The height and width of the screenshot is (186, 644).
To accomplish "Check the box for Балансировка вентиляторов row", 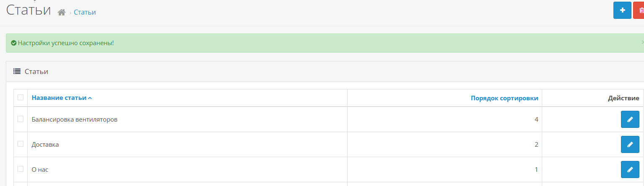I will 21,119.
